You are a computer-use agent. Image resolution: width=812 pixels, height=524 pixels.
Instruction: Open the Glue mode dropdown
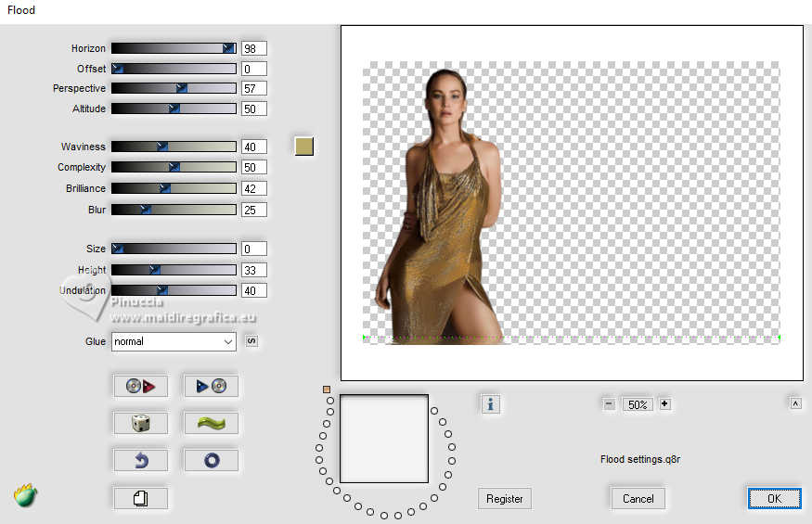[x=174, y=341]
